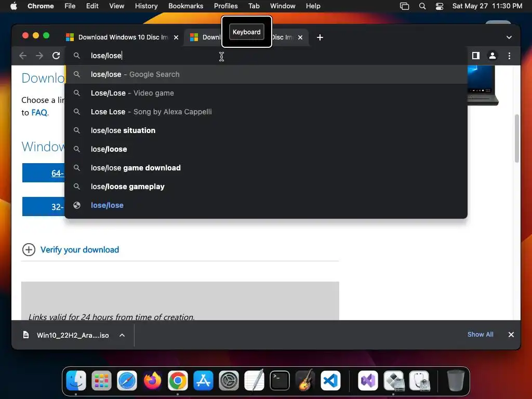
Task: Open Safari from the Dock
Action: (127, 380)
